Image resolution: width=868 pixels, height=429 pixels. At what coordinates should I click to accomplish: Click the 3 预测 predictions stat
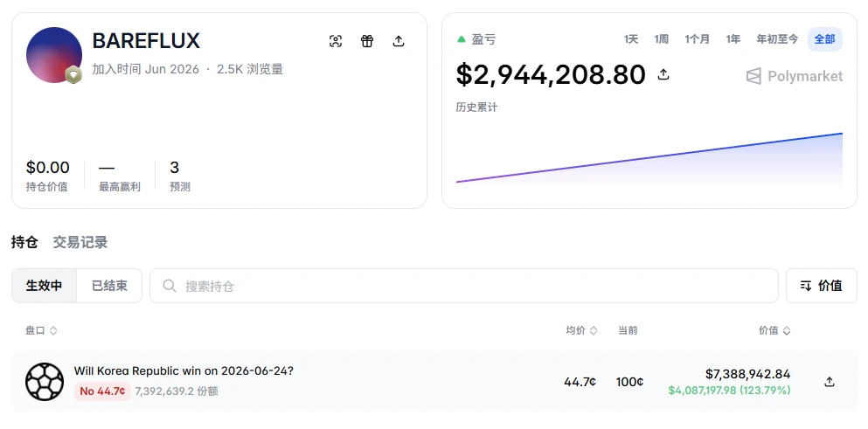coord(180,176)
